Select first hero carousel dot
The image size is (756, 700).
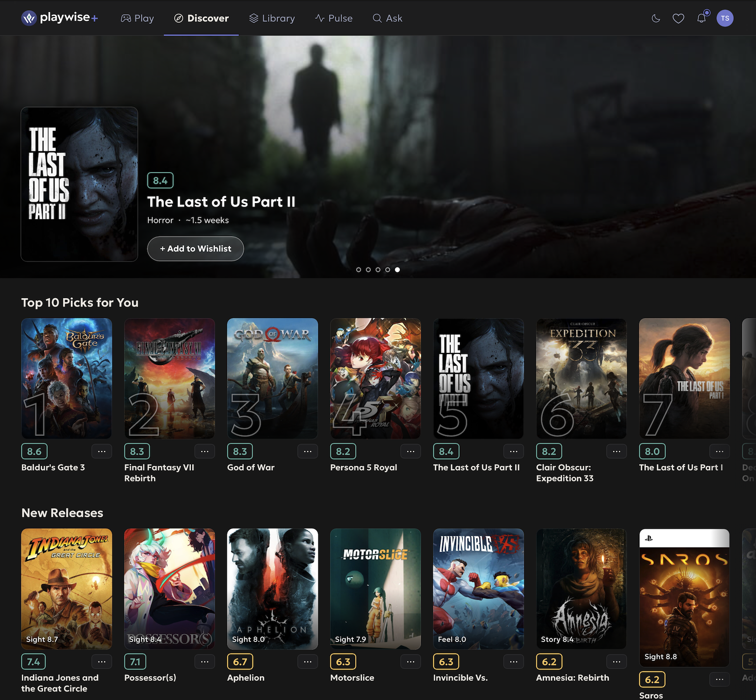pyautogui.click(x=359, y=270)
